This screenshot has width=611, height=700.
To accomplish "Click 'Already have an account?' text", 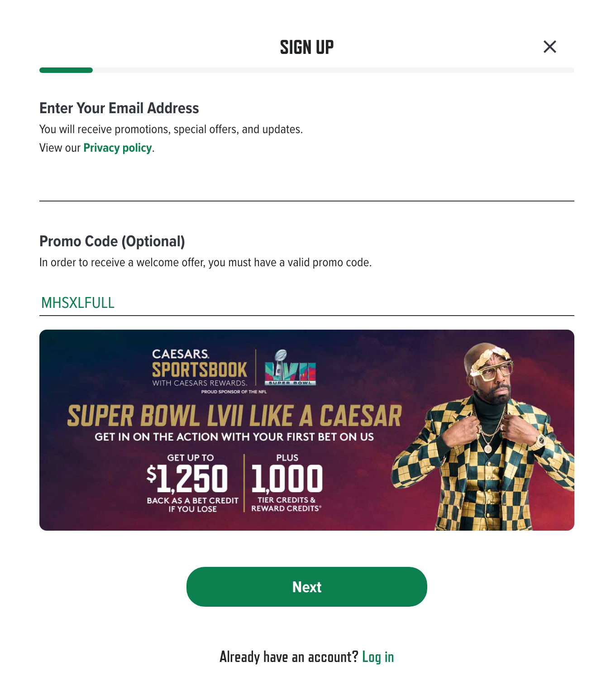I will (x=288, y=657).
